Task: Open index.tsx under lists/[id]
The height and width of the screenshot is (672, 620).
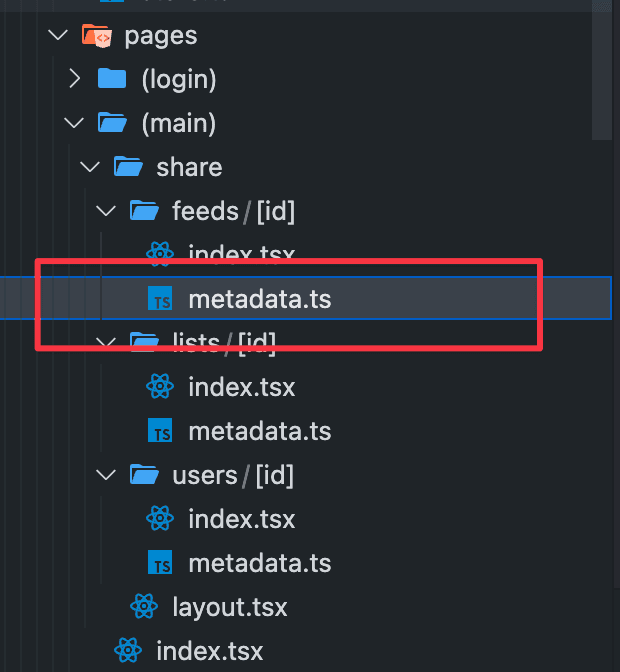Action: 241,386
